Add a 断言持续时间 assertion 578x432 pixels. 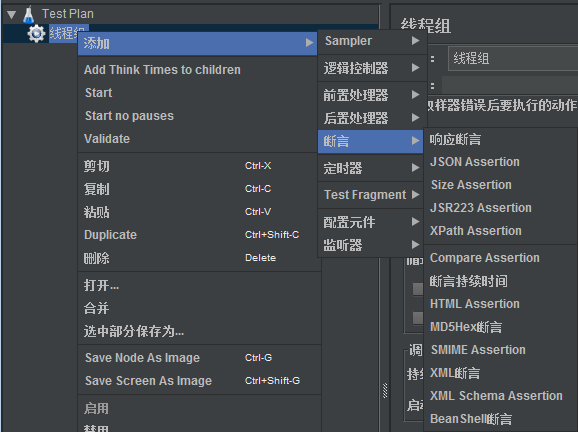501,281
